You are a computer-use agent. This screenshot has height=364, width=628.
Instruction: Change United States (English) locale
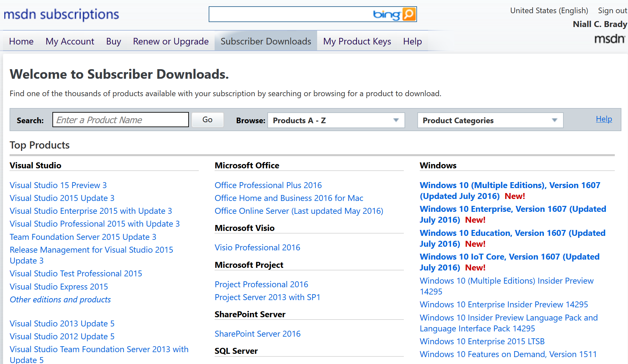(549, 11)
